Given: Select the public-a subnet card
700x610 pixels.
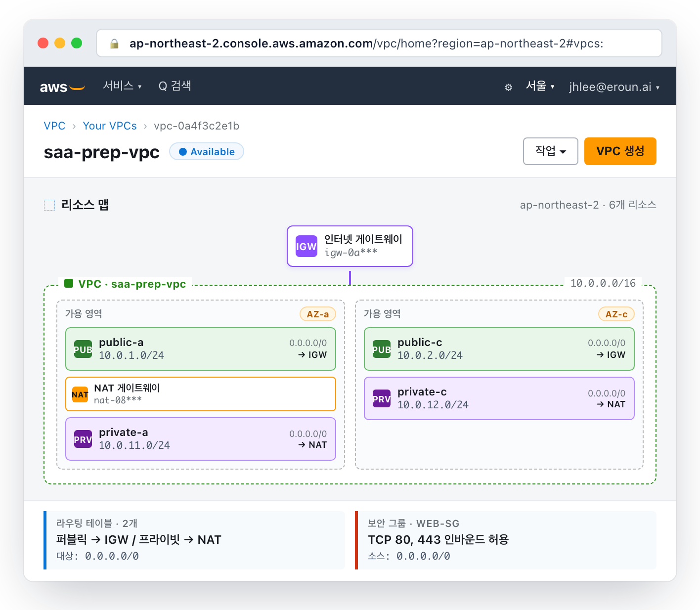Looking at the screenshot, I should [x=201, y=349].
